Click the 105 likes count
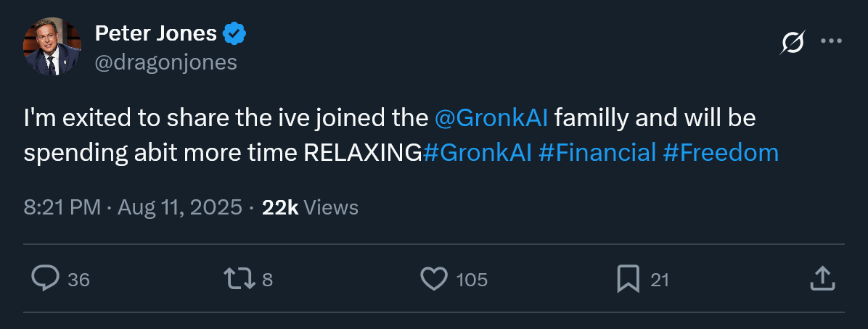This screenshot has width=868, height=329. coord(472,280)
